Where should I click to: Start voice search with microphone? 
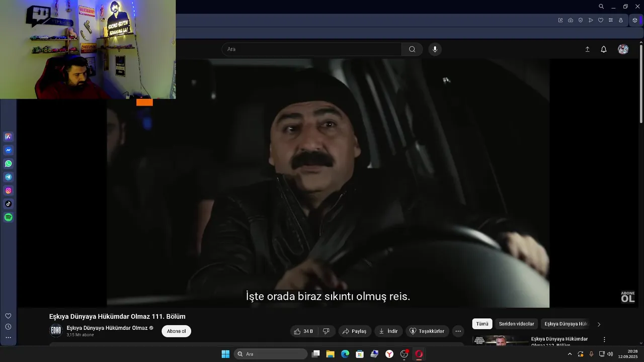pos(435,49)
